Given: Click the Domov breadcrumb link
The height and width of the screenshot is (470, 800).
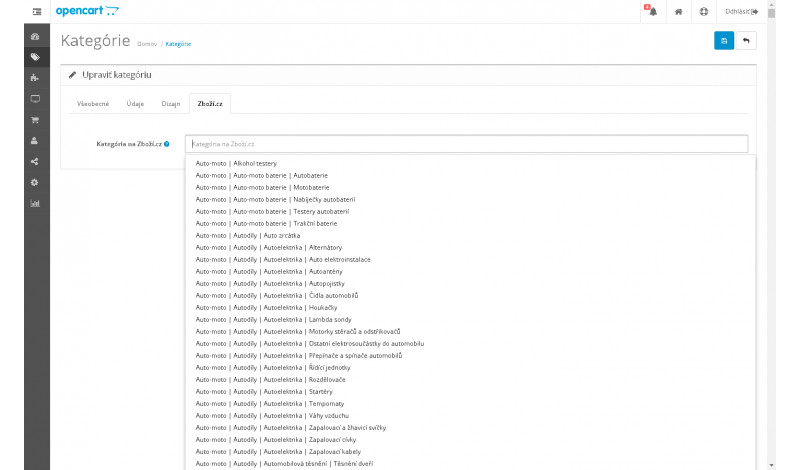Looking at the screenshot, I should click(147, 44).
